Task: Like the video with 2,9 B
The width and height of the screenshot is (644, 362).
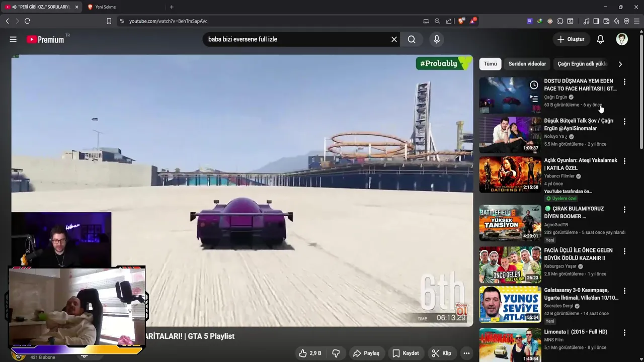Action: click(310, 353)
